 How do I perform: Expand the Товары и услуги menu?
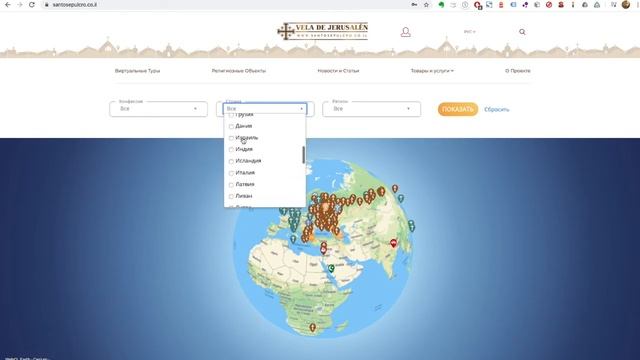(432, 71)
